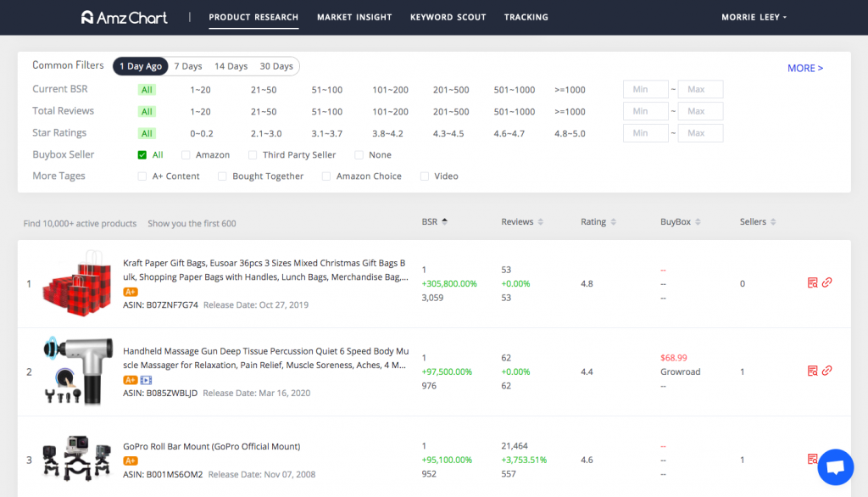Open report icon for GoPro Roll Bar Mount
This screenshot has width=868, height=497.
(x=812, y=459)
